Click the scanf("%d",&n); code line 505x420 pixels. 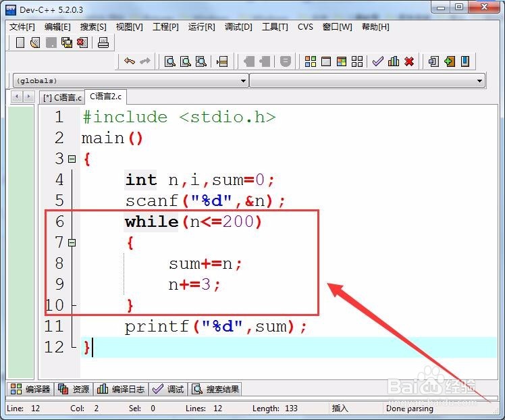point(205,201)
